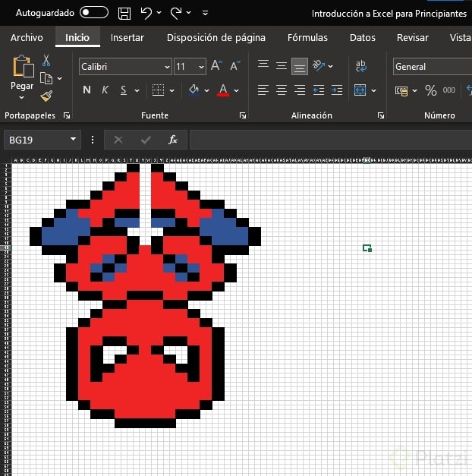Toggle bold with the N button
The image size is (472, 476).
click(x=87, y=90)
